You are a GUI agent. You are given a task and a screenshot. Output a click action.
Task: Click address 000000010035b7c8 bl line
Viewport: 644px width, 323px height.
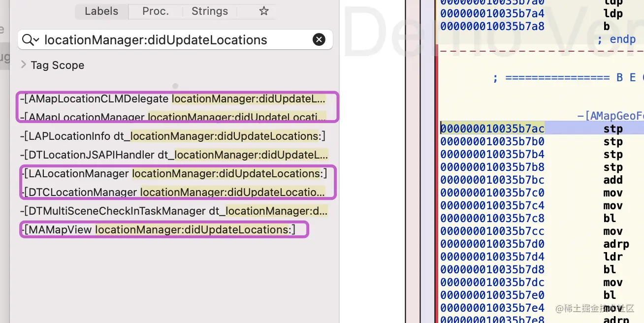click(492, 219)
